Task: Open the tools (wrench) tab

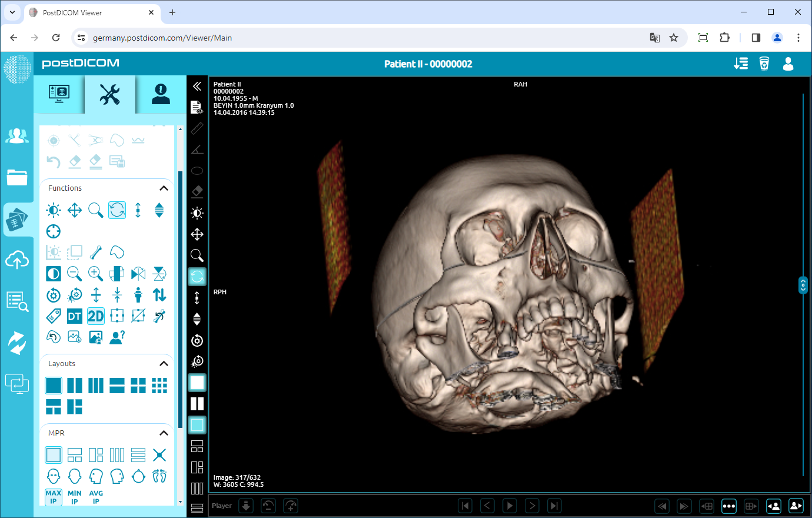Action: [110, 94]
